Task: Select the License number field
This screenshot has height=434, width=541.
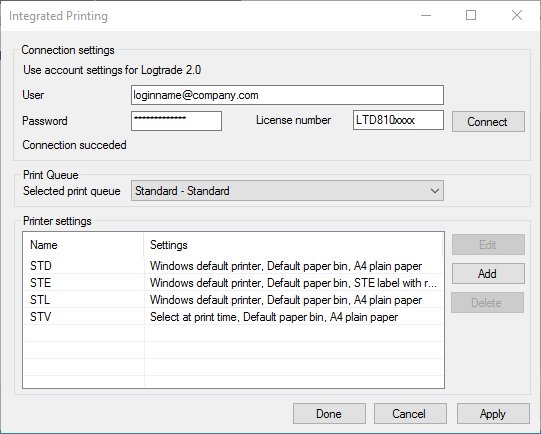Action: pos(398,120)
